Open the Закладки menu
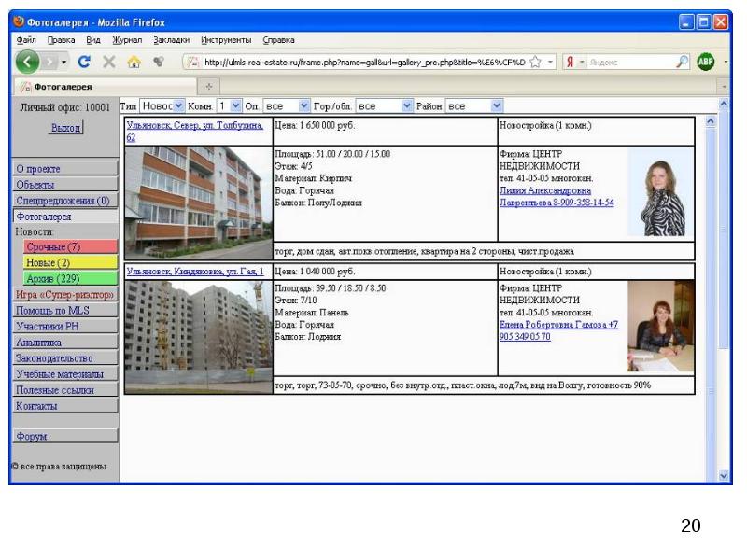 [x=171, y=40]
